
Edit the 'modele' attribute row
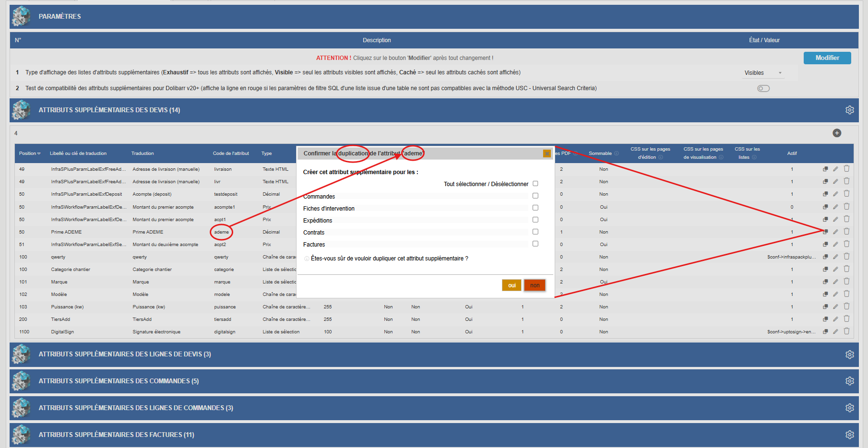(x=835, y=294)
